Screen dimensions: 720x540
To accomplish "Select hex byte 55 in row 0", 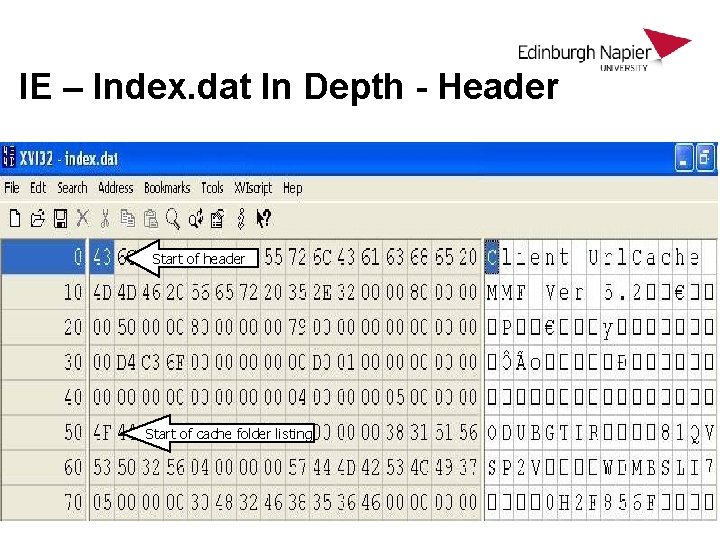I will (273, 257).
